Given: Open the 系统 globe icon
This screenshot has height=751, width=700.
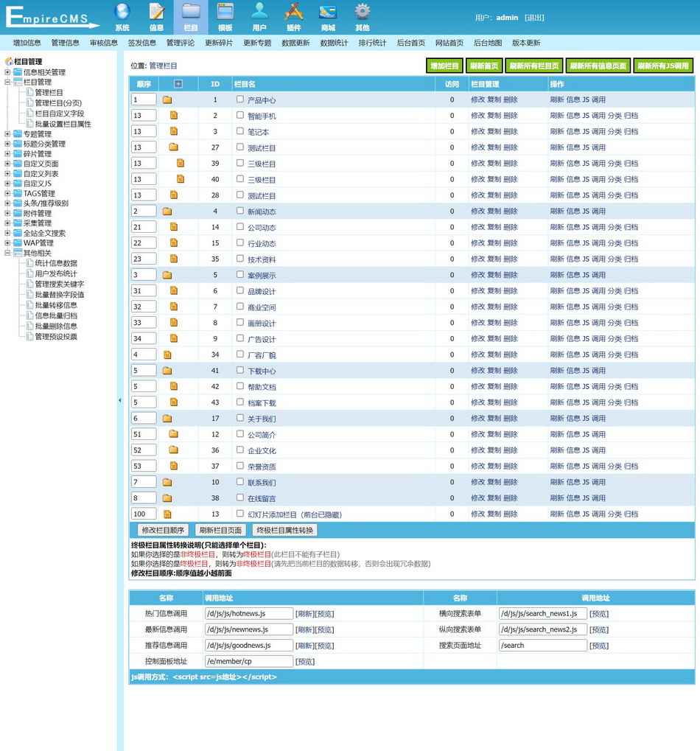Looking at the screenshot, I should [122, 12].
